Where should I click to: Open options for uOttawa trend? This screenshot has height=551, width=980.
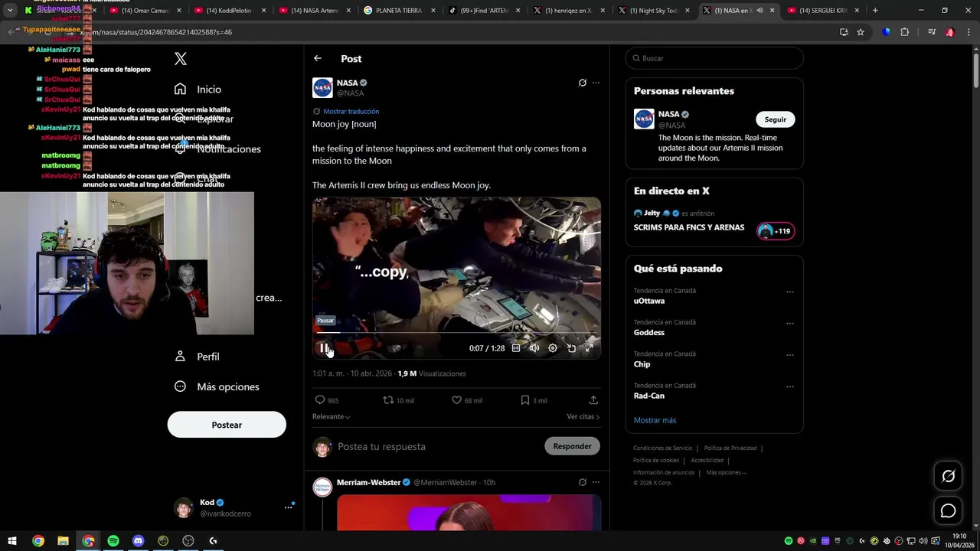point(789,292)
